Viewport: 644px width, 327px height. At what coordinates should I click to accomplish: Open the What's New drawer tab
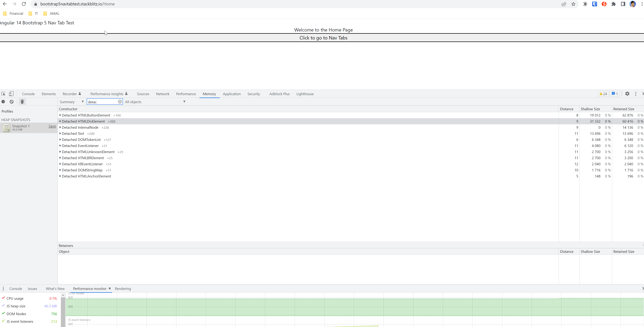55,289
